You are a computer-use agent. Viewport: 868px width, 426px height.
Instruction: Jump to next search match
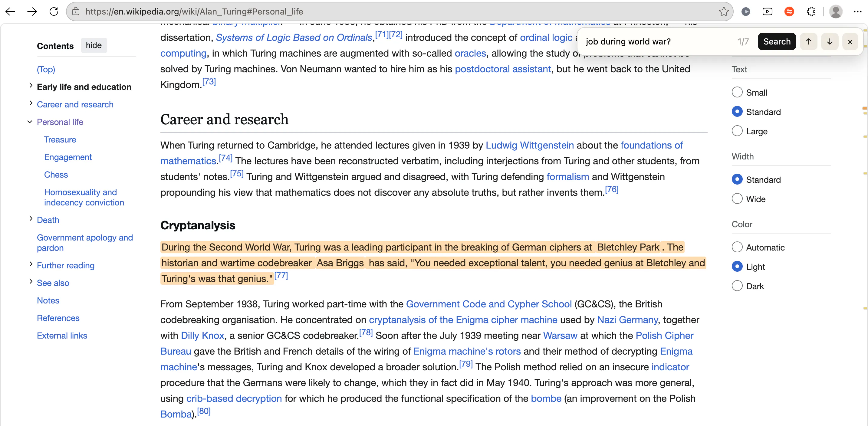[830, 41]
